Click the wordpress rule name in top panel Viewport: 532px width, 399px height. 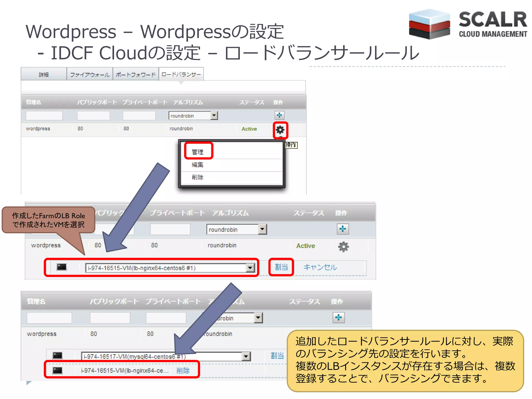[38, 129]
